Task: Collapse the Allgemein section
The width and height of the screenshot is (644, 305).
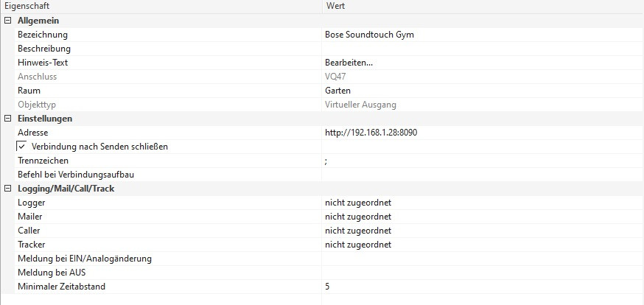Action: 7,21
